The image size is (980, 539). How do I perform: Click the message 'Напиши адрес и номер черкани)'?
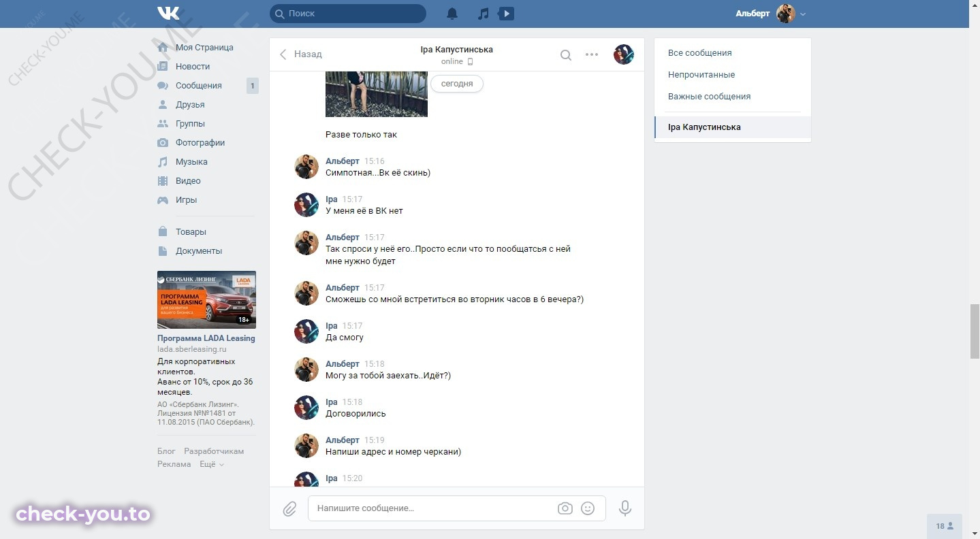[x=394, y=452]
